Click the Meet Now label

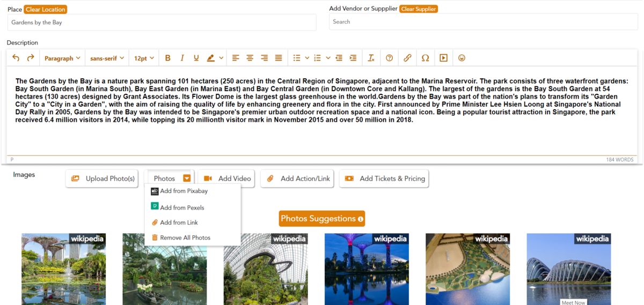[x=573, y=302]
